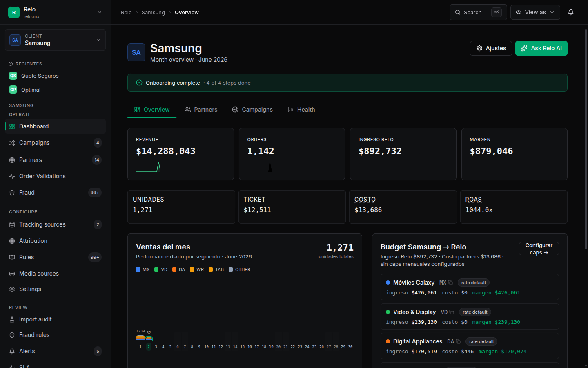Viewport: 588px width, 368px height.
Task: Open Campaigns in sidebar
Action: [x=55, y=143]
